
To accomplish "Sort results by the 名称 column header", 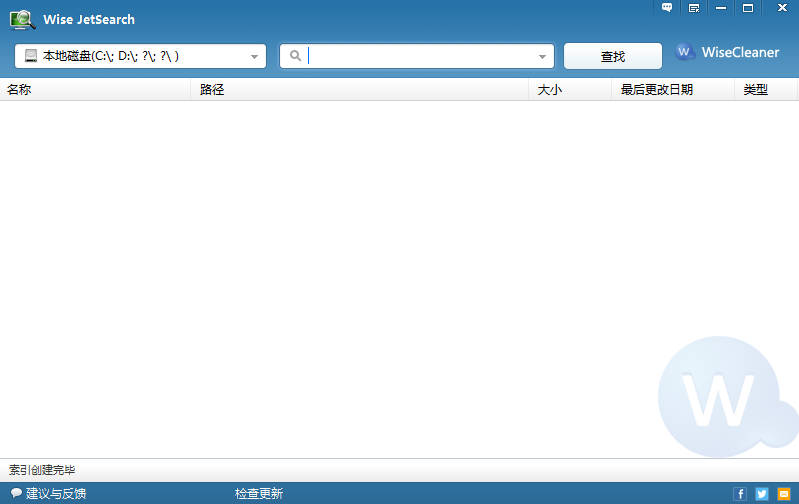I will click(x=19, y=90).
